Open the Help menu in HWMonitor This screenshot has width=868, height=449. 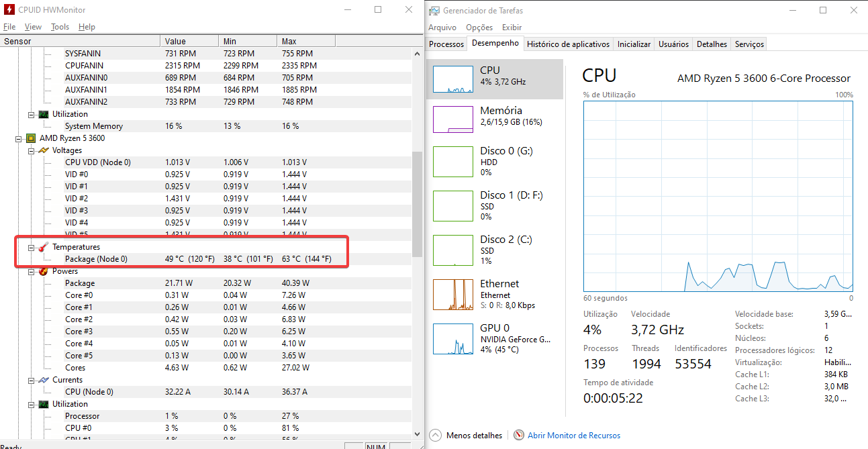(87, 27)
